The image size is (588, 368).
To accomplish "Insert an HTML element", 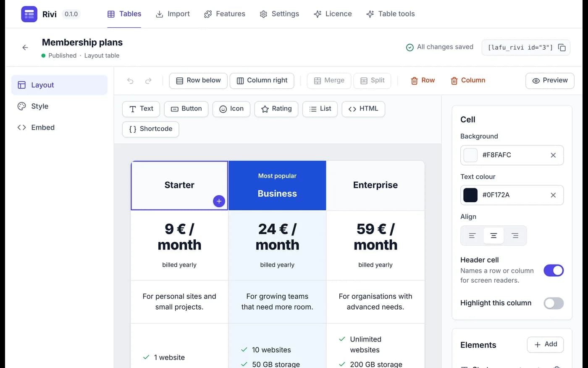I will 363,109.
